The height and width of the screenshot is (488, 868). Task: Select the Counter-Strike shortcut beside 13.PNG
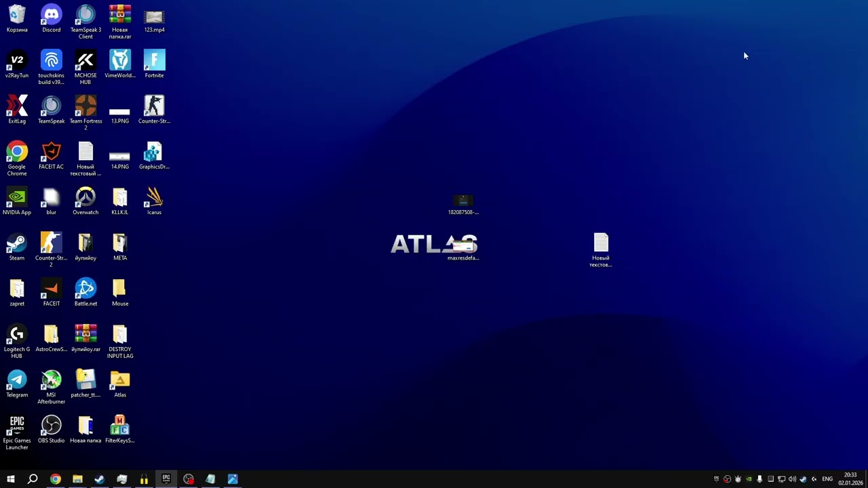[154, 110]
